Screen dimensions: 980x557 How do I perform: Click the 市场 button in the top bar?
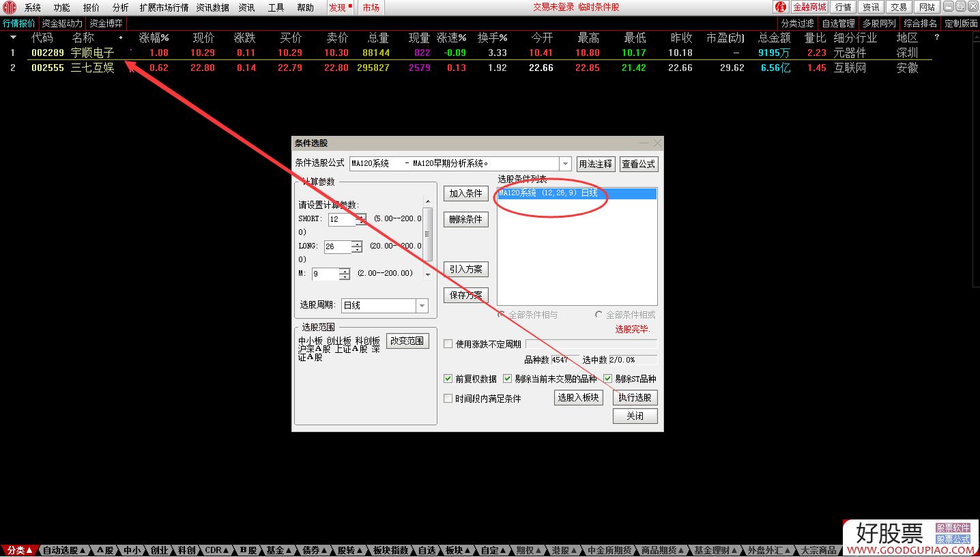coord(371,8)
